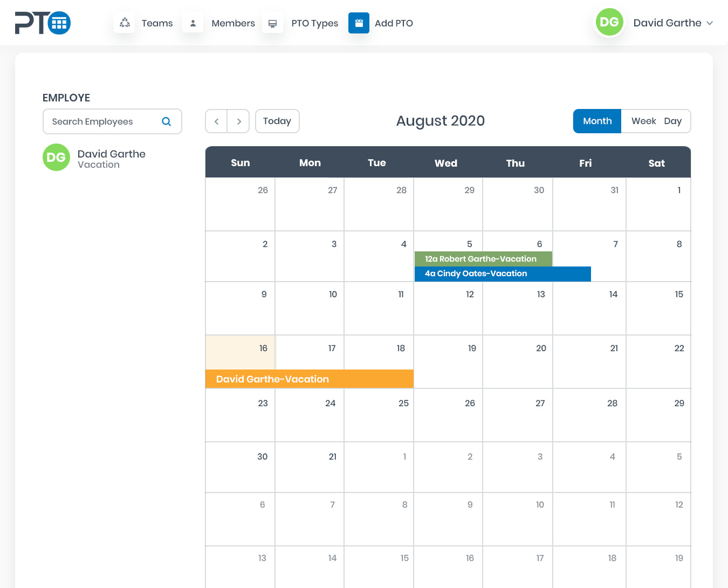Select day 30 Sunday cell after 29
728x588 pixels.
[x=240, y=467]
